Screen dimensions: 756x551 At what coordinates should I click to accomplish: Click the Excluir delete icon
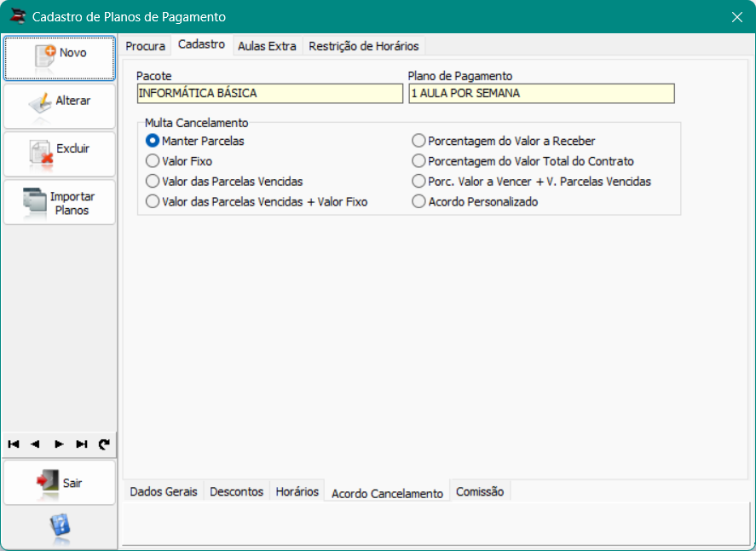tap(41, 153)
